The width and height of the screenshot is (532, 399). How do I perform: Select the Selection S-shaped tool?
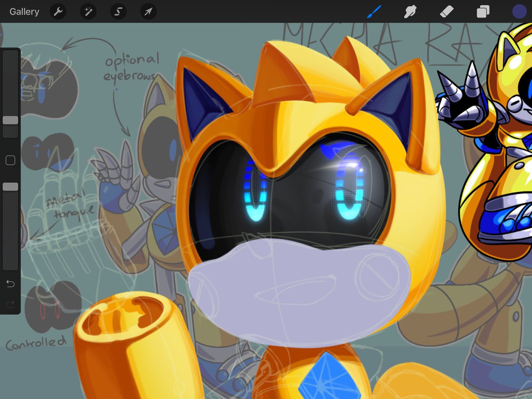pyautogui.click(x=118, y=12)
